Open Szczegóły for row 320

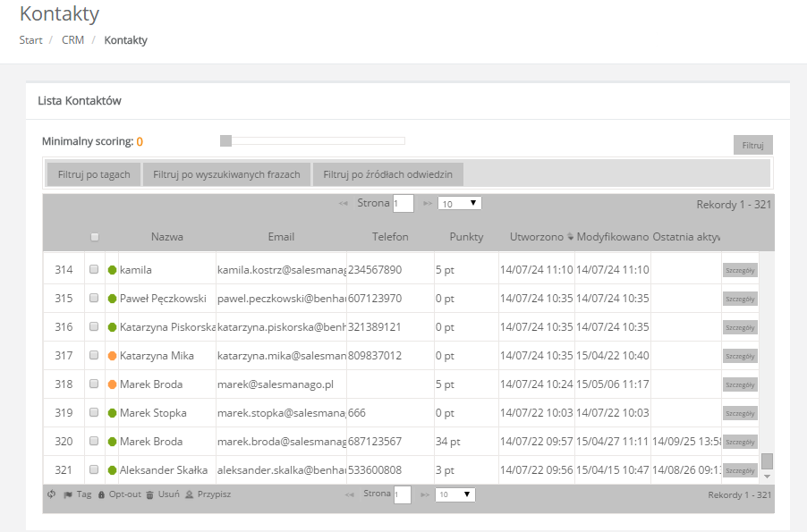coord(740,442)
